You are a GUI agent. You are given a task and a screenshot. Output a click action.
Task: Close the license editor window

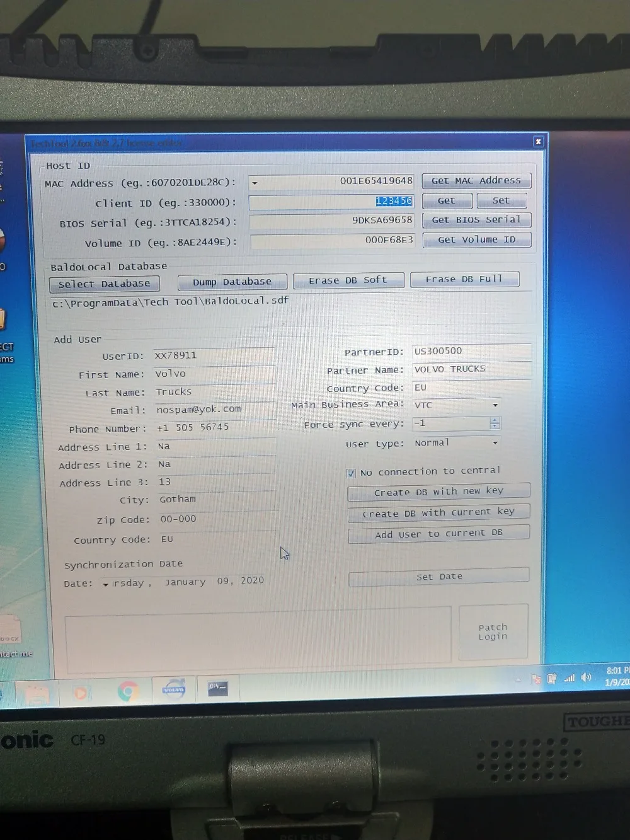pyautogui.click(x=538, y=142)
